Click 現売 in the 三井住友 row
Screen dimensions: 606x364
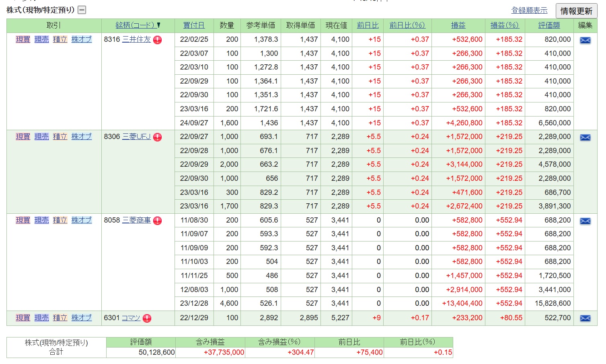[x=41, y=39]
